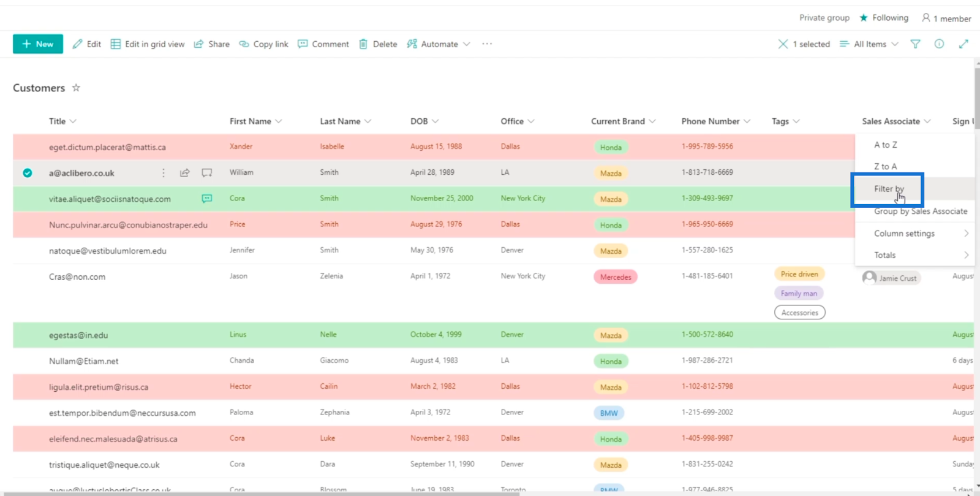This screenshot has width=980, height=496.
Task: Open the natoque@vestibulumlorem.edu item
Action: [x=108, y=251]
